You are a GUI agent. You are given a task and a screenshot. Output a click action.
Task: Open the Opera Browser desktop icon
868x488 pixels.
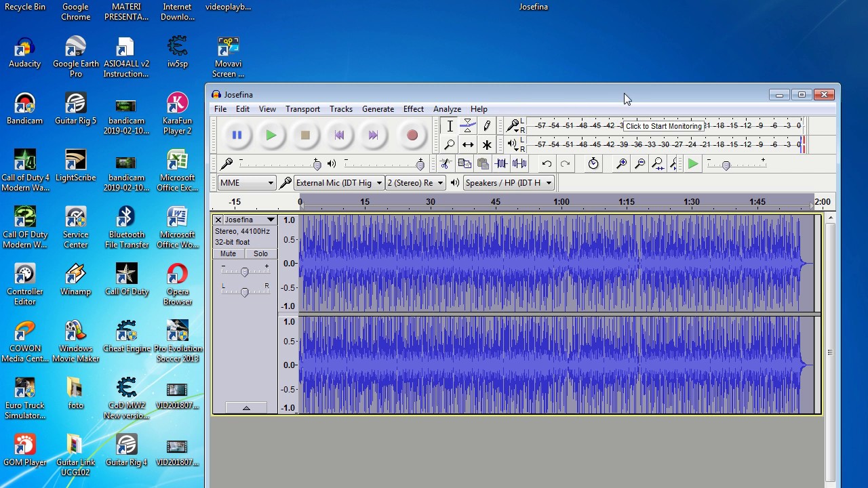tap(177, 285)
